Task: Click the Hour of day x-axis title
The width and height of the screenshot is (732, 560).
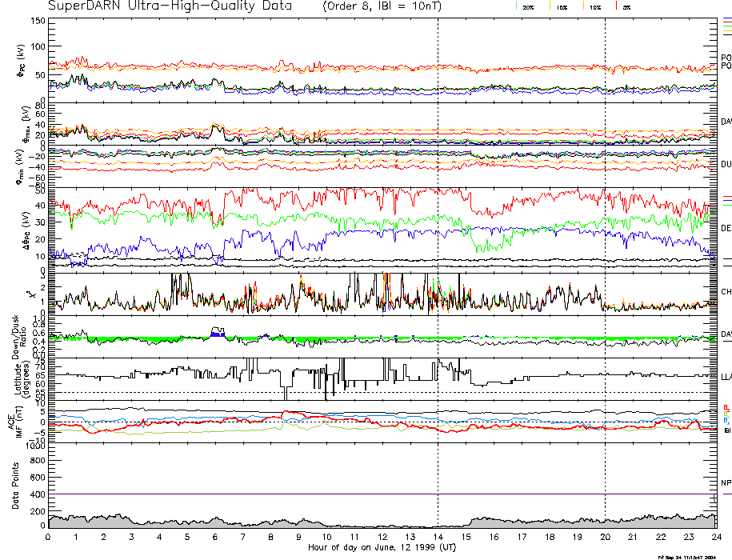Action: [x=382, y=548]
